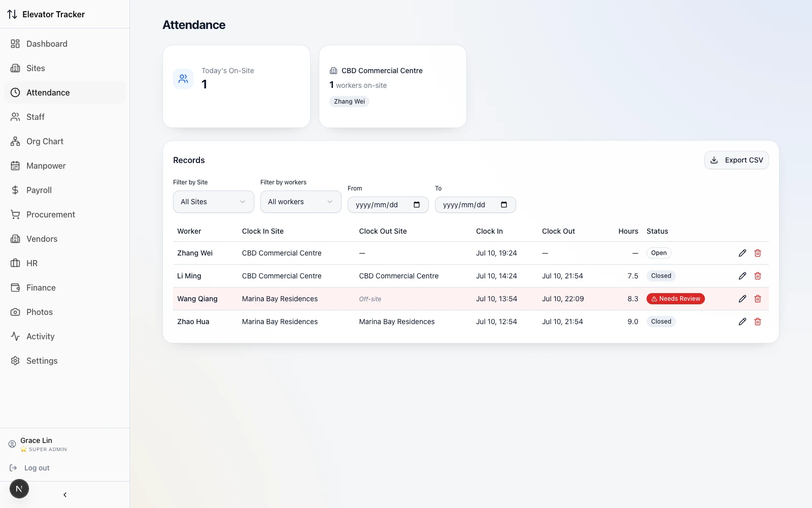
Task: Click pencil icon for Wang Qiang row
Action: pyautogui.click(x=742, y=299)
